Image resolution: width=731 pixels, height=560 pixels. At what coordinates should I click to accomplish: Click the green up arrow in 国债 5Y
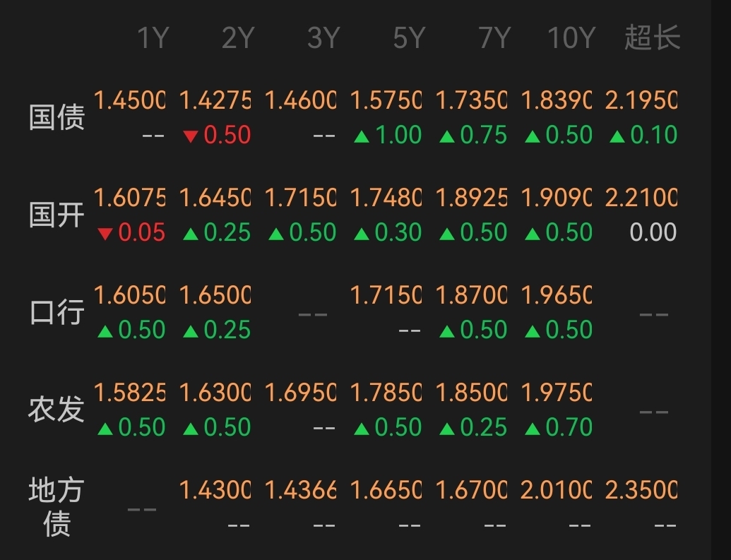click(362, 136)
